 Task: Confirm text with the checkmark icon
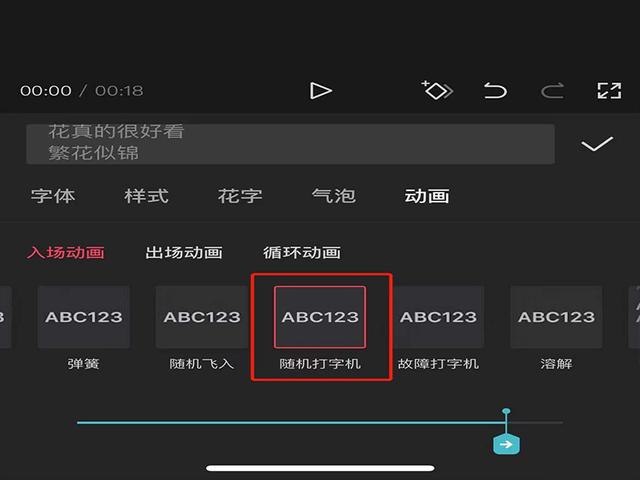click(x=597, y=144)
